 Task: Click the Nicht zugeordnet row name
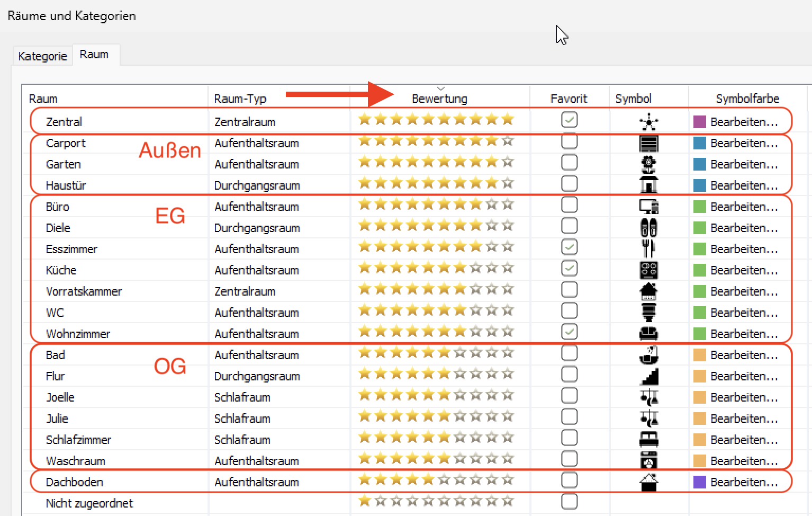[89, 503]
